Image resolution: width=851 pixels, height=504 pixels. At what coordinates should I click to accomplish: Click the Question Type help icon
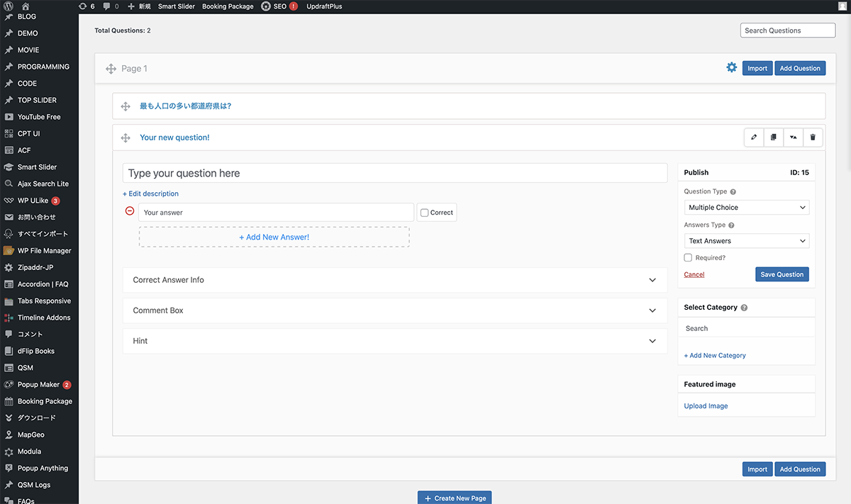tap(733, 192)
